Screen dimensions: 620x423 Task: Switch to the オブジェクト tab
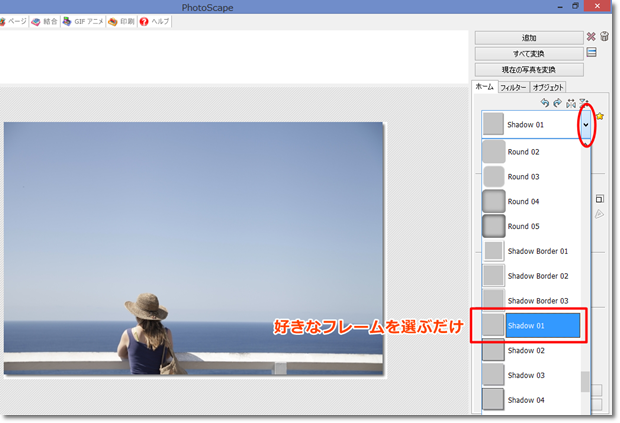click(548, 87)
